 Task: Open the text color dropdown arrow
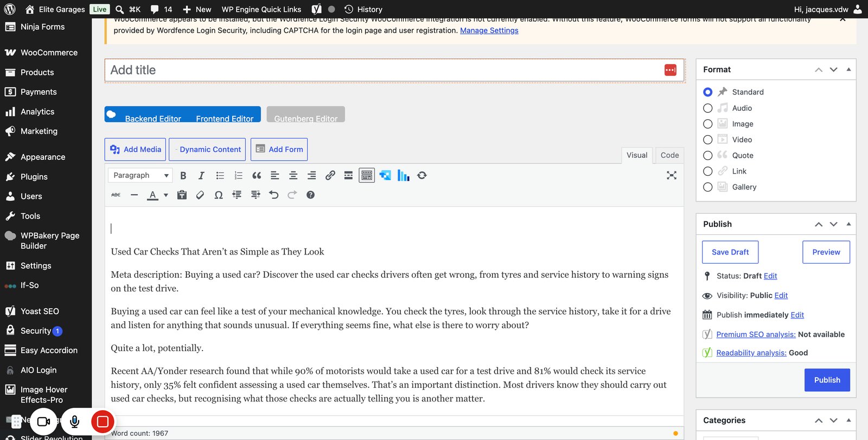pos(166,195)
